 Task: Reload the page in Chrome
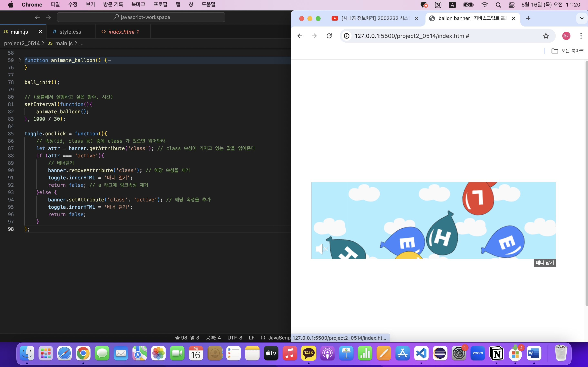point(329,36)
